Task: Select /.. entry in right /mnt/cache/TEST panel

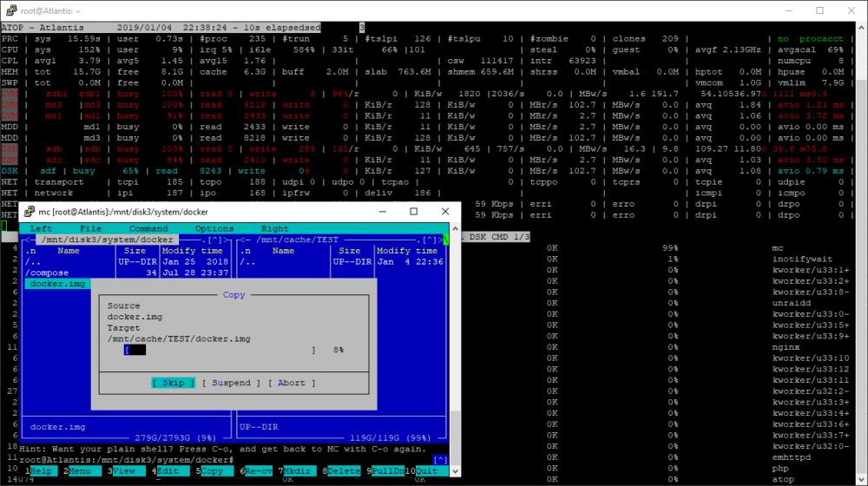Action: tap(247, 262)
